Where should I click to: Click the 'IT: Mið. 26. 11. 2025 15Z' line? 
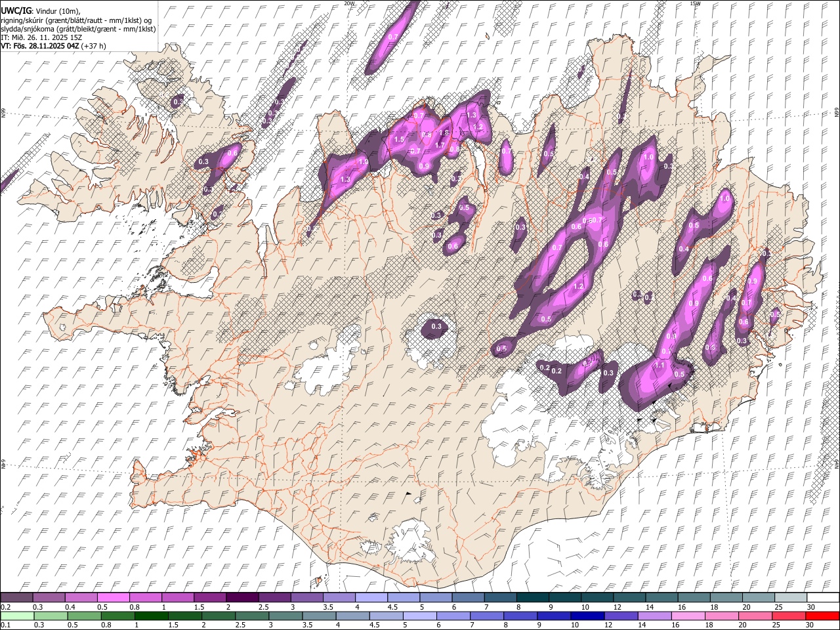pos(41,37)
